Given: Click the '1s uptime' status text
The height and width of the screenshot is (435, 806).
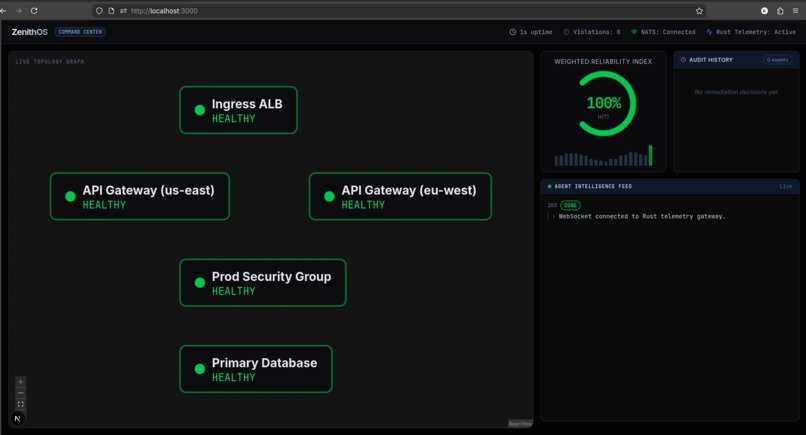Looking at the screenshot, I should click(x=536, y=32).
